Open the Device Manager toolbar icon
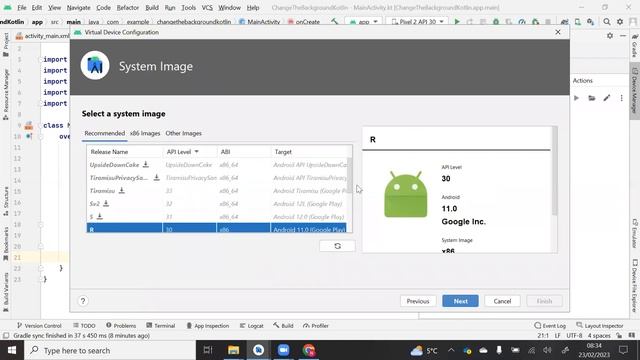Screen dimensions: 640x360 click(578, 22)
